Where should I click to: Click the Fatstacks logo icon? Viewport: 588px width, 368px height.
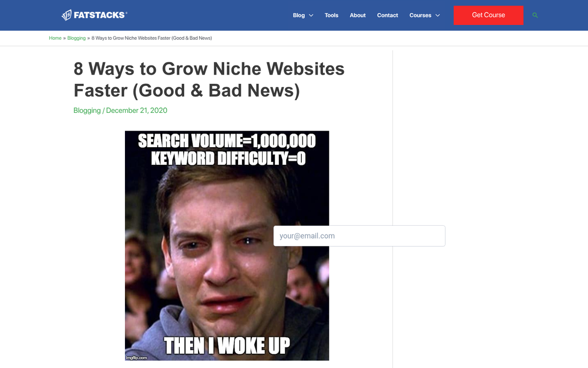pyautogui.click(x=67, y=15)
